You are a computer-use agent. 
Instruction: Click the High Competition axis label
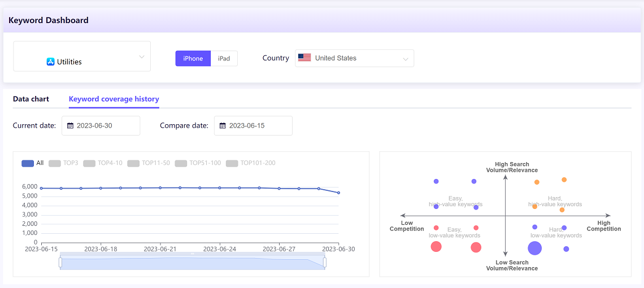(604, 226)
